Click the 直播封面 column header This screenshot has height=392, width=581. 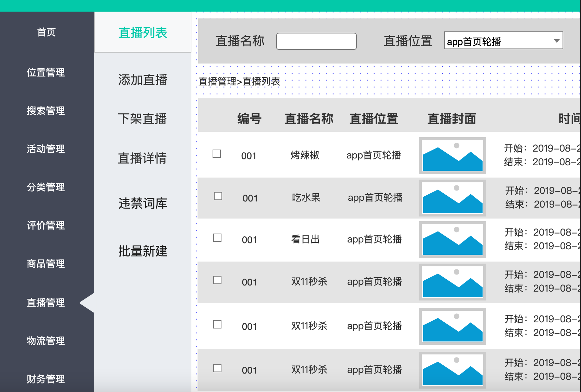452,119
